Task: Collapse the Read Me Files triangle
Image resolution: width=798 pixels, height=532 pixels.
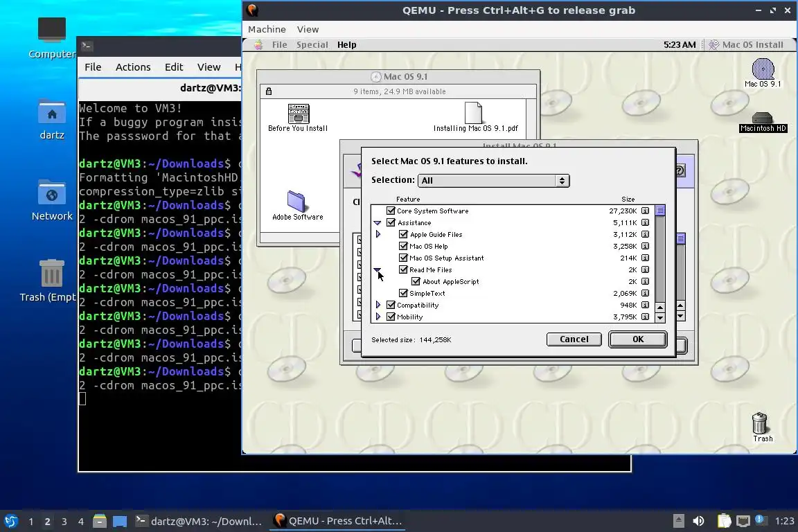Action: point(377,270)
